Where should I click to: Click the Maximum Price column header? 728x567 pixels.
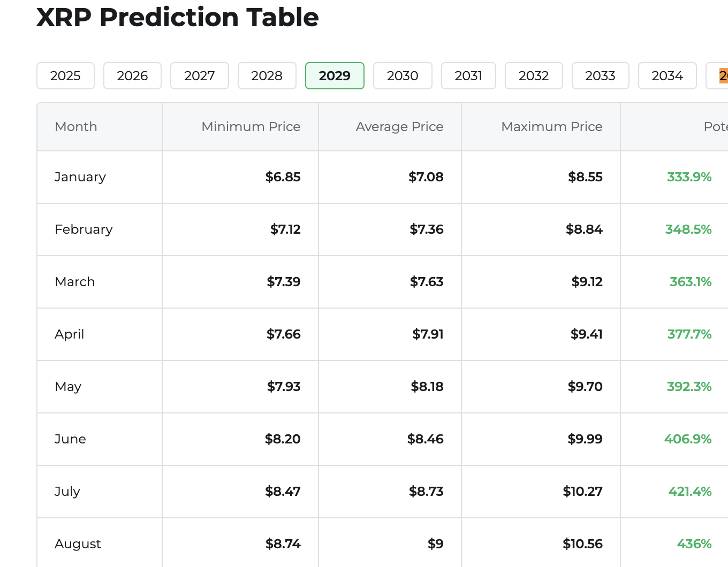point(552,127)
